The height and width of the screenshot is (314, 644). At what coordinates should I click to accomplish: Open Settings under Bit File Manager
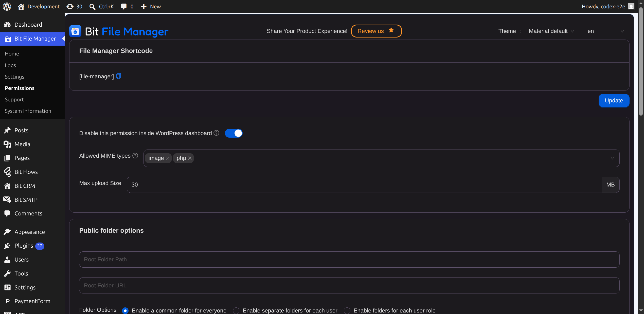coord(14,77)
